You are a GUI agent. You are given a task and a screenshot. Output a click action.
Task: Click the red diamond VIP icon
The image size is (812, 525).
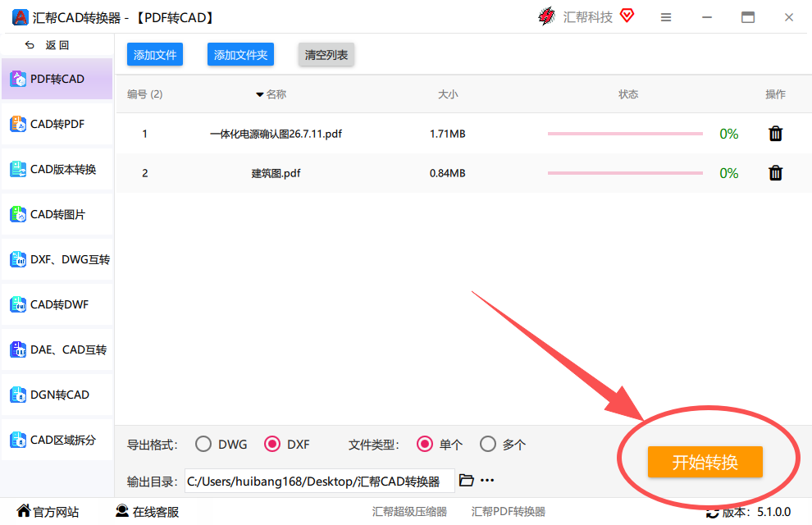[627, 16]
